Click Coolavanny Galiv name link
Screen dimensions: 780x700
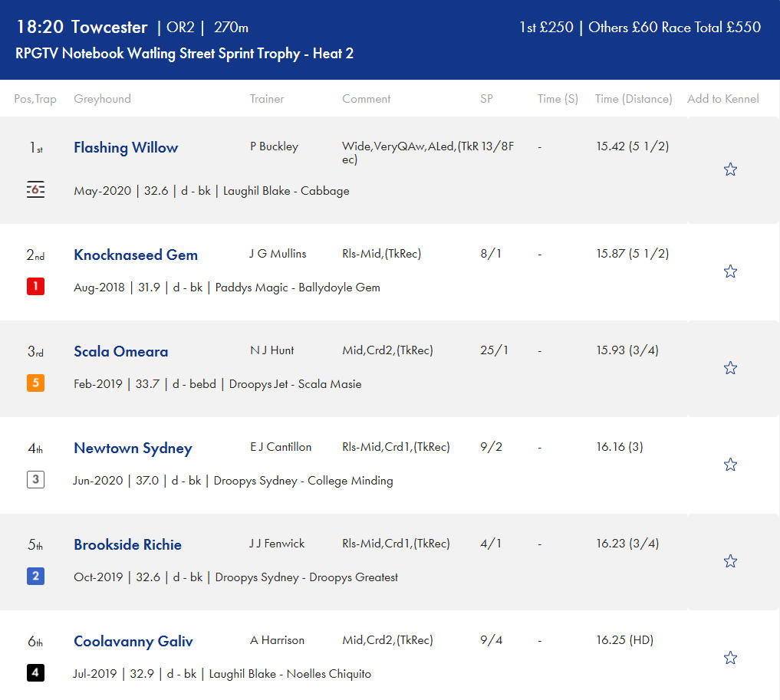point(133,642)
